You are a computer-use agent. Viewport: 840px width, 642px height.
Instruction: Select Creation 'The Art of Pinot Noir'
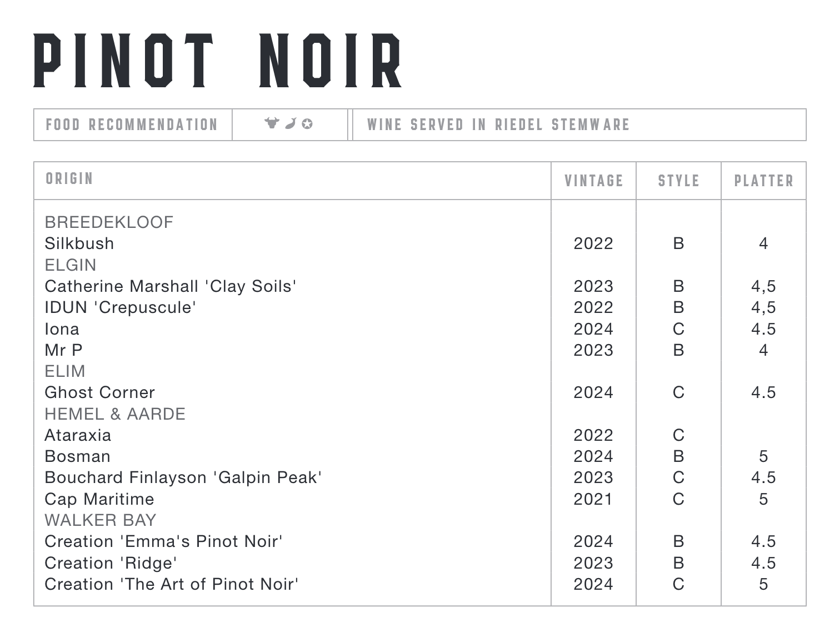(x=172, y=584)
